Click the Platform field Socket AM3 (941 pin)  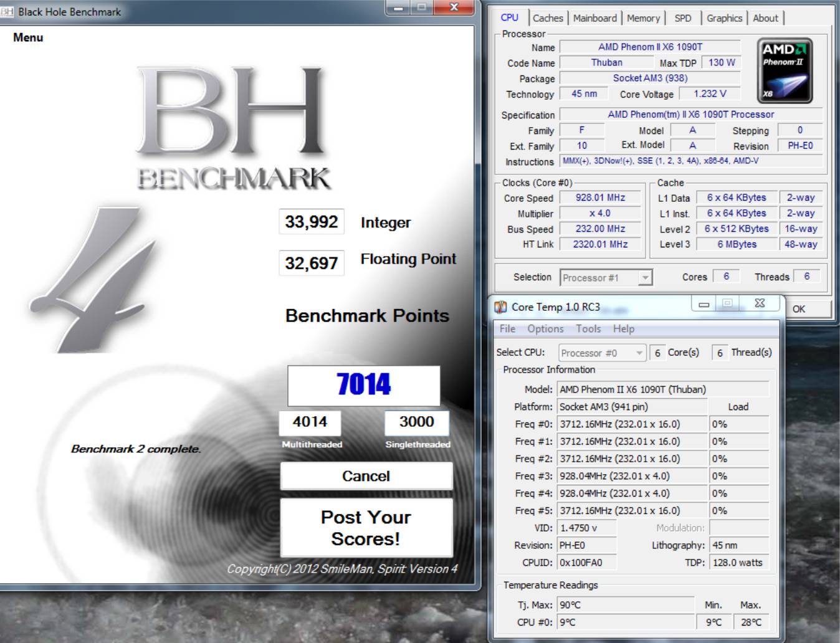[x=632, y=407]
